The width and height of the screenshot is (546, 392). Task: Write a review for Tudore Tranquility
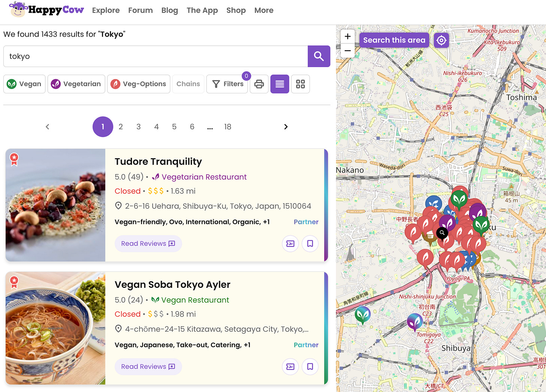[x=290, y=244]
